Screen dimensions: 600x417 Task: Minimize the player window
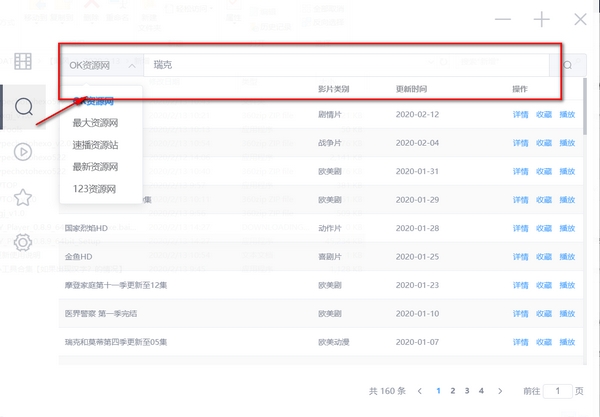503,19
